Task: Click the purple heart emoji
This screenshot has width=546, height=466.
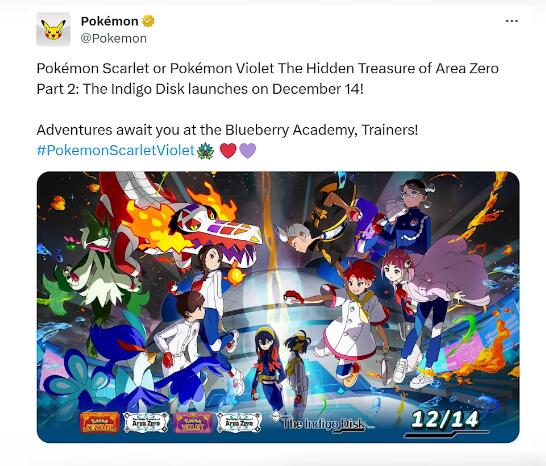Action: click(248, 151)
